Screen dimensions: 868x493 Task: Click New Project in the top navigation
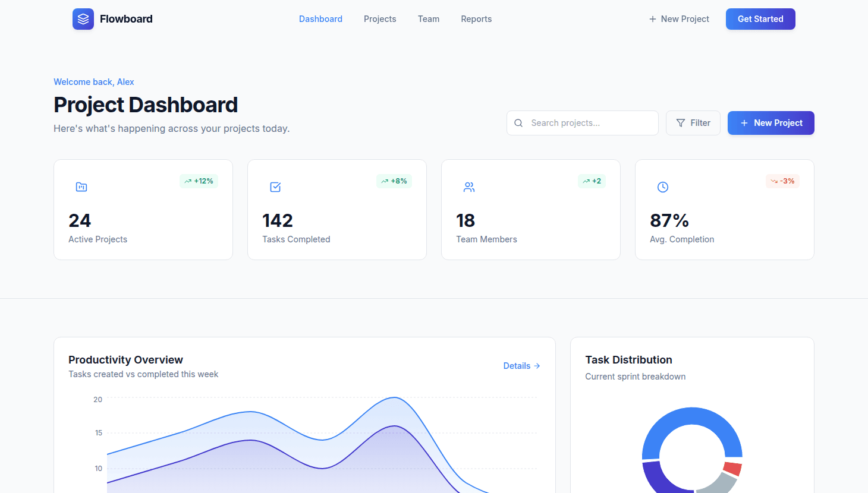click(679, 19)
